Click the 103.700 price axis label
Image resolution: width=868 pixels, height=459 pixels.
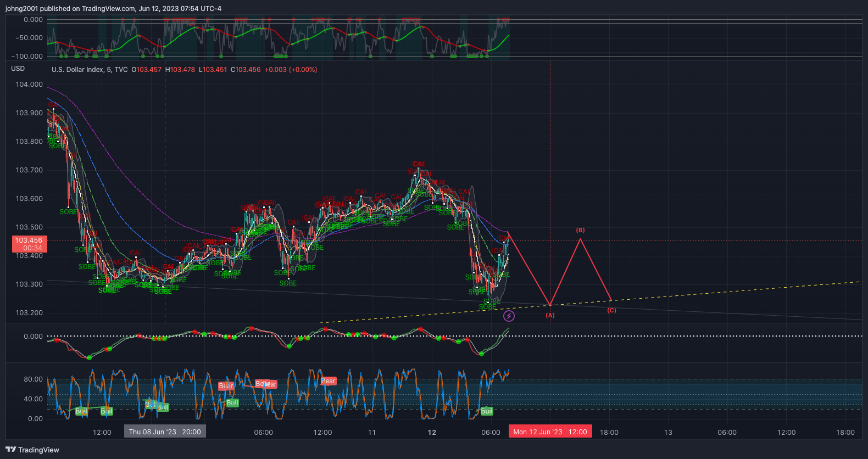tap(29, 170)
